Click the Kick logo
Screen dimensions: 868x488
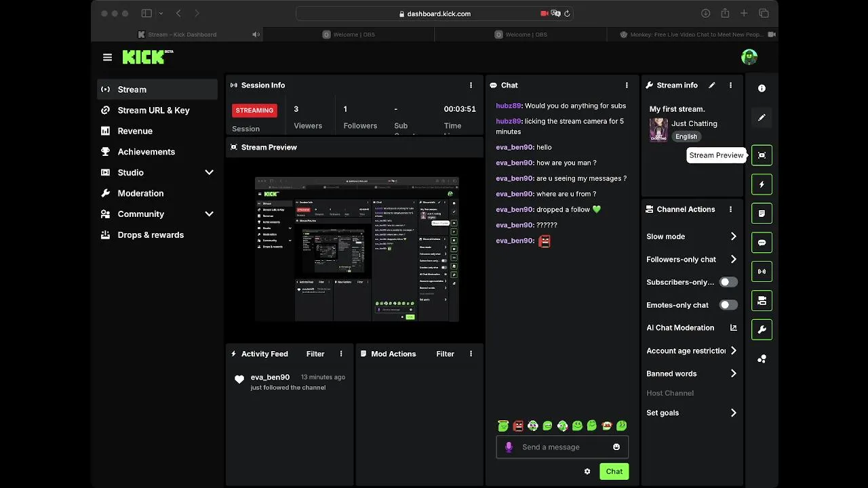point(148,57)
